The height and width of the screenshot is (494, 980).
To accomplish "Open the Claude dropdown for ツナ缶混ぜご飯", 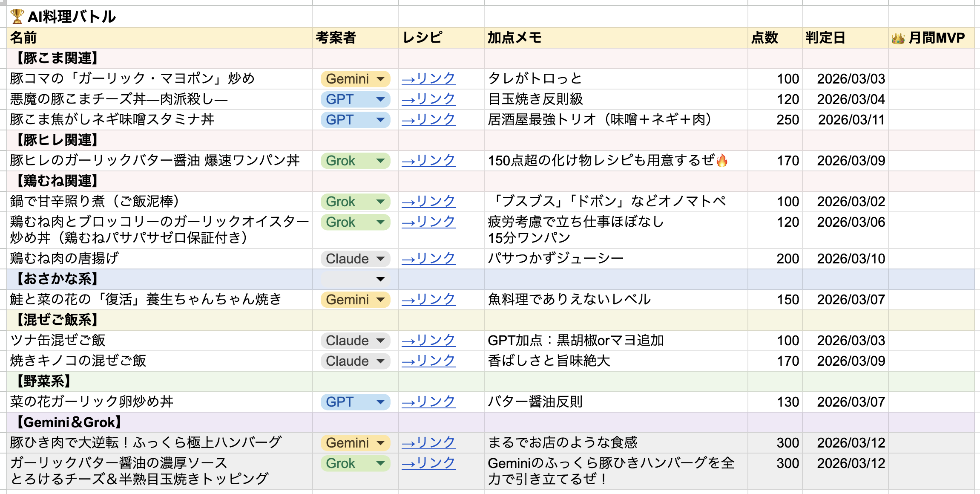I will point(355,341).
